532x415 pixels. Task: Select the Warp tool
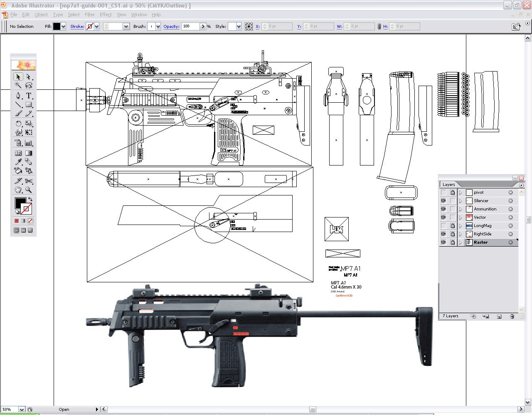tap(18, 132)
